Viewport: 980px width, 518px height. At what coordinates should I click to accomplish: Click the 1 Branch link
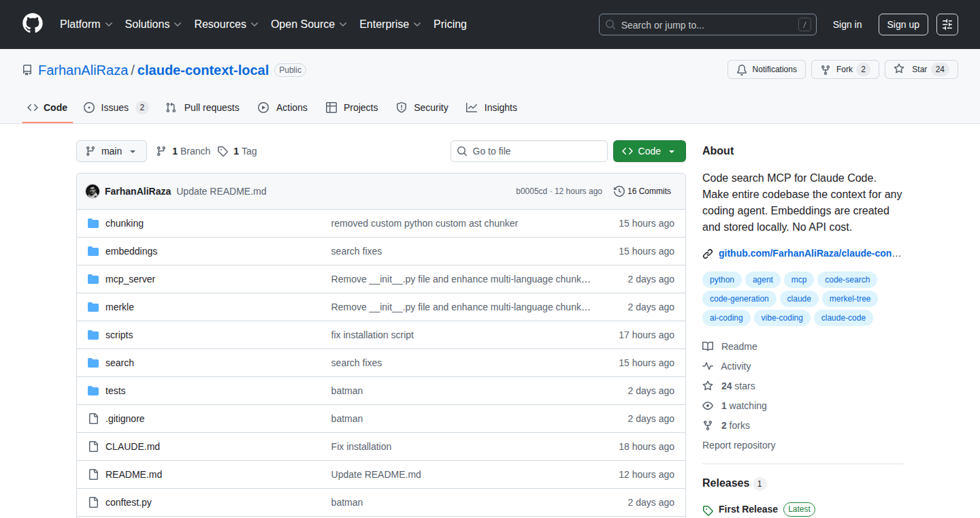[184, 151]
